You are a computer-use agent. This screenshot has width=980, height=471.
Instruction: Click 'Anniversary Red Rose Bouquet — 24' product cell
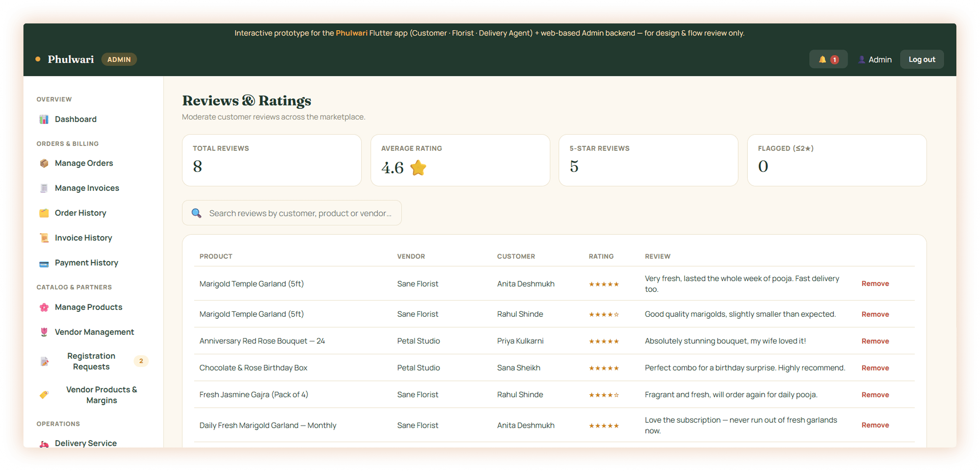(x=262, y=341)
